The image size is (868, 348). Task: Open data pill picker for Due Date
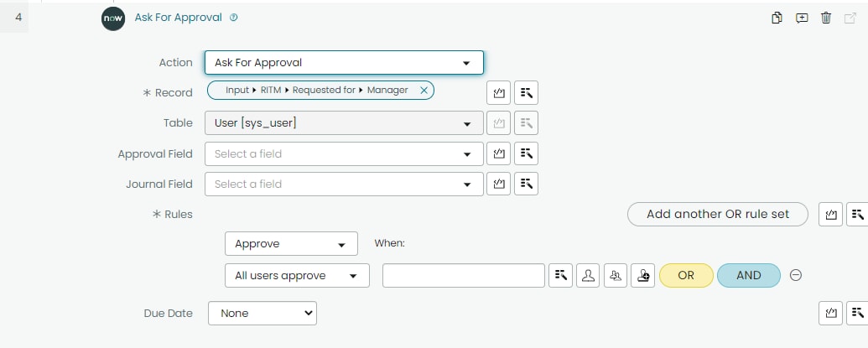tap(857, 313)
